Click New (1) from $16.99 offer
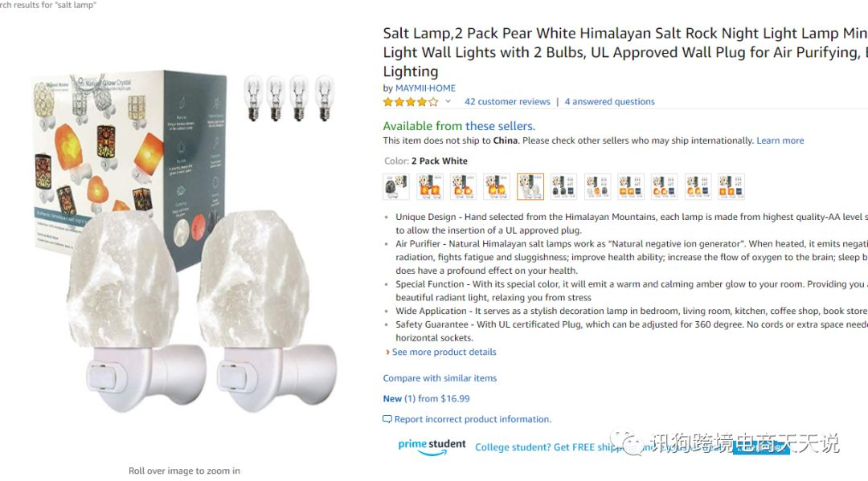Viewport: 868px width, 481px height. click(x=426, y=398)
